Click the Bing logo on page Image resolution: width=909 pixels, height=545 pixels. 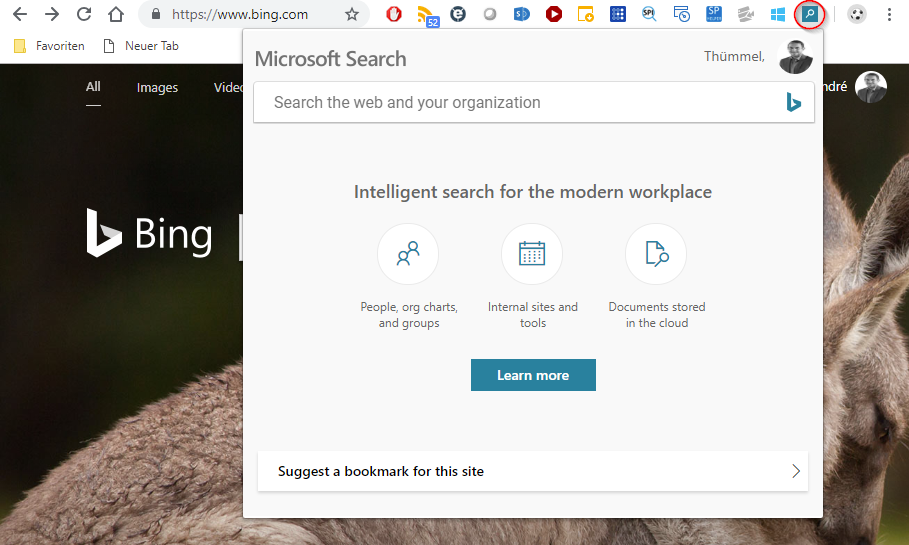150,233
